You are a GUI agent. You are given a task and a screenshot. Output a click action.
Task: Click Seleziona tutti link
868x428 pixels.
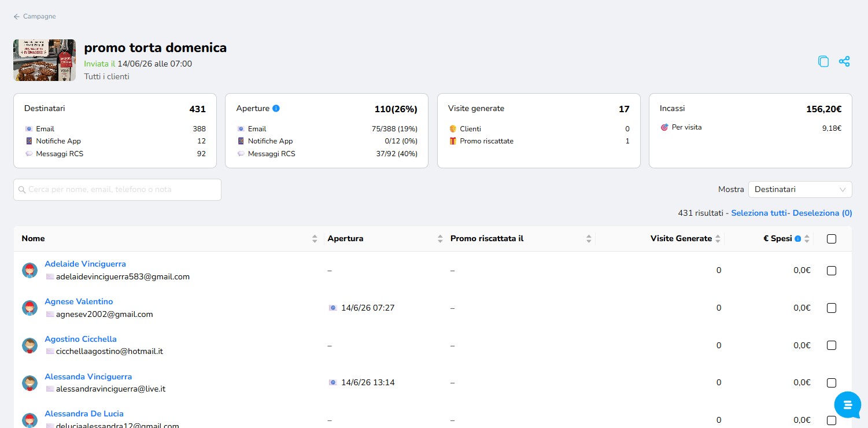pos(759,213)
